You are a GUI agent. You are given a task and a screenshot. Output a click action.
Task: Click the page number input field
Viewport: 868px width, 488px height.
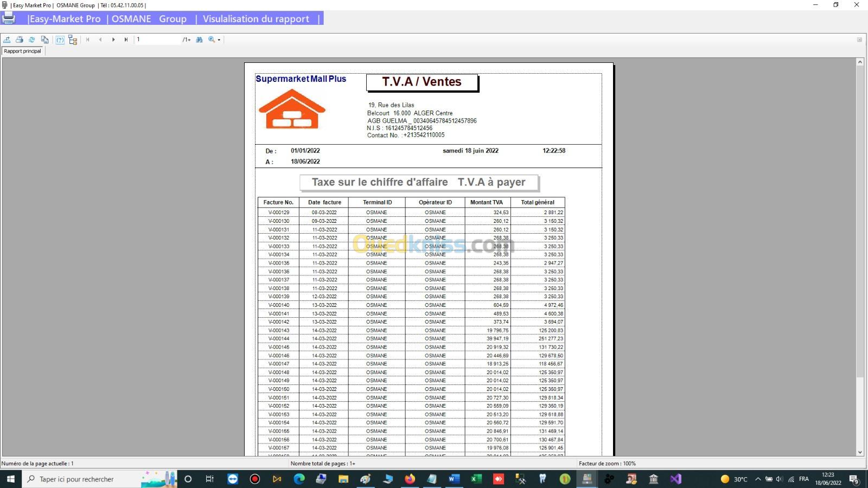[157, 40]
